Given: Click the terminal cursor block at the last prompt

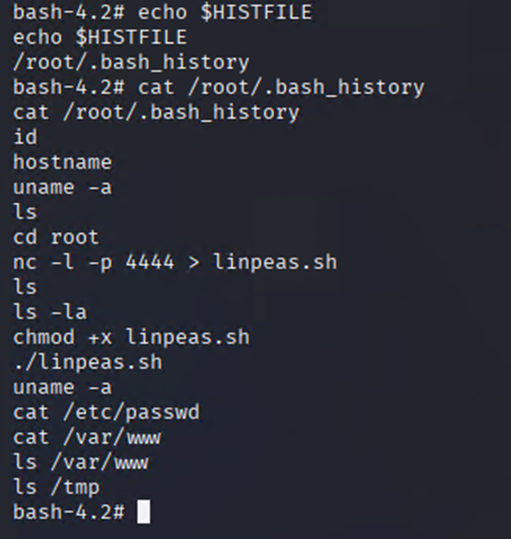Looking at the screenshot, I should coord(143,512).
